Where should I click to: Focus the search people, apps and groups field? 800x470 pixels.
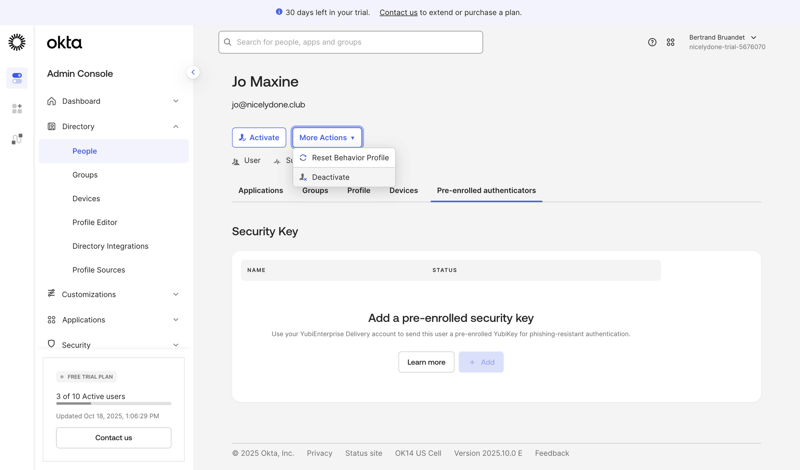[351, 42]
